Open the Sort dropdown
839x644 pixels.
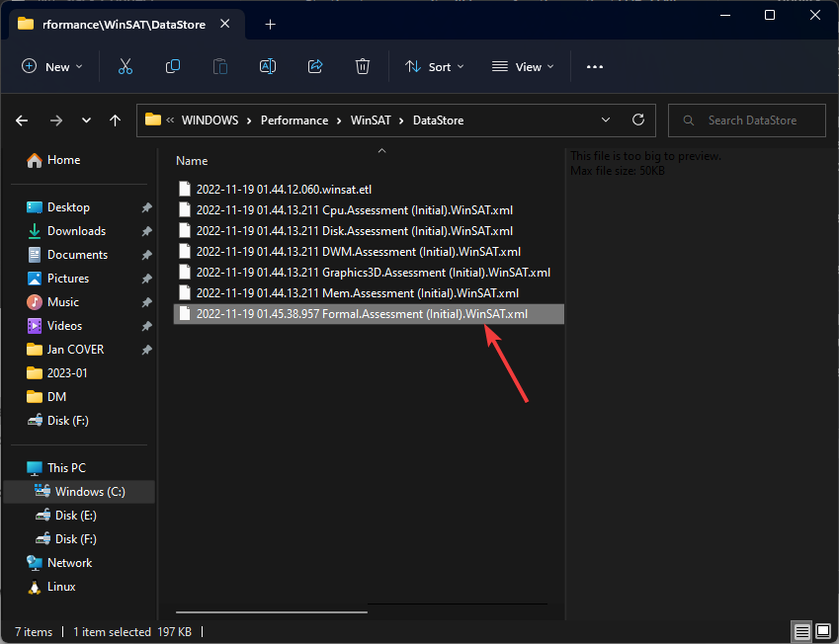click(434, 66)
